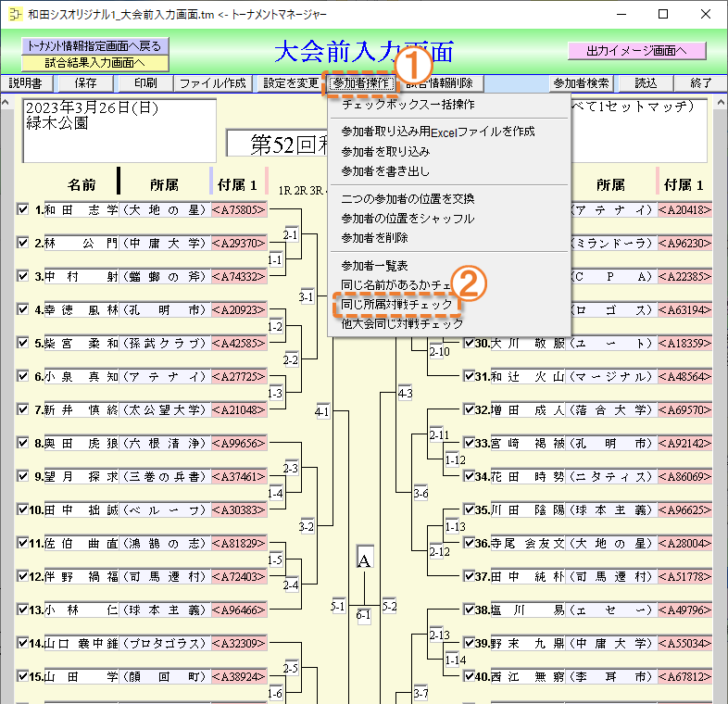Uncheck the checkbox for player 1 和田志学
Screen dimensions: 728x704
[23, 209]
